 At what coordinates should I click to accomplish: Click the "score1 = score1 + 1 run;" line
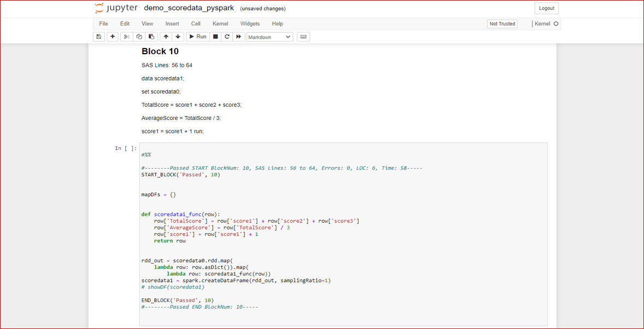(173, 131)
